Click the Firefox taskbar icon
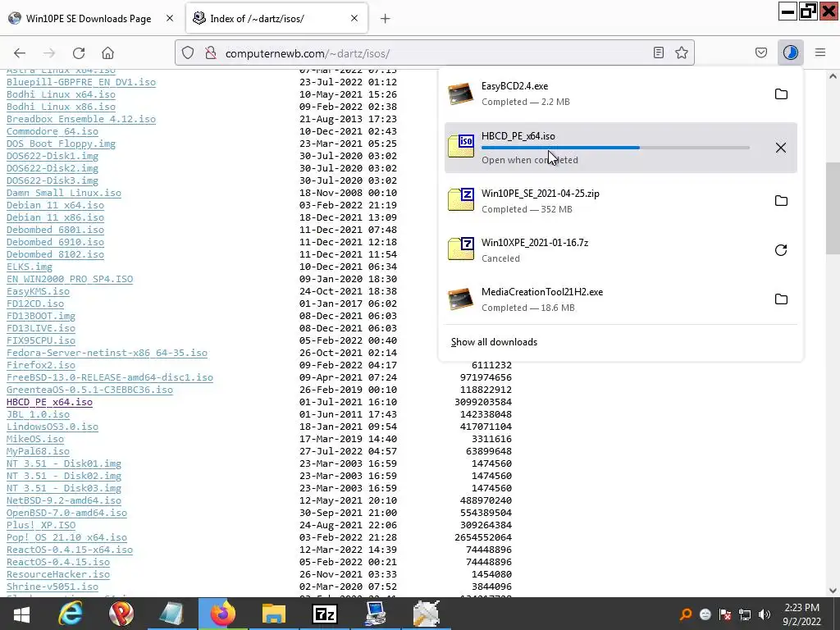The image size is (840, 630). 222,614
